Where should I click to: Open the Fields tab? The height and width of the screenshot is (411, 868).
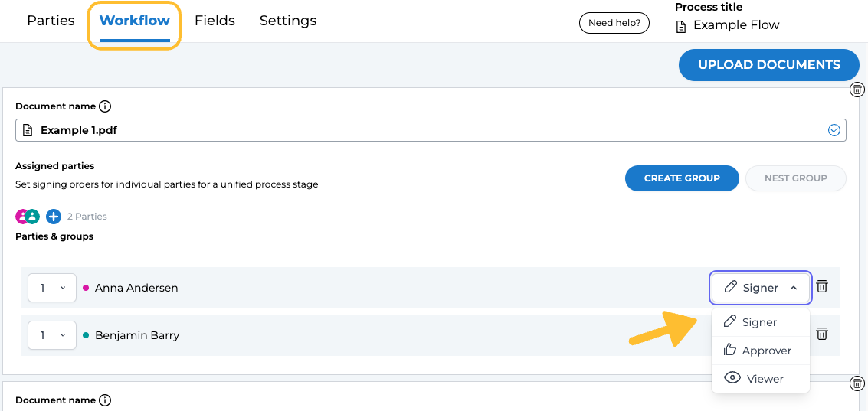tap(215, 21)
